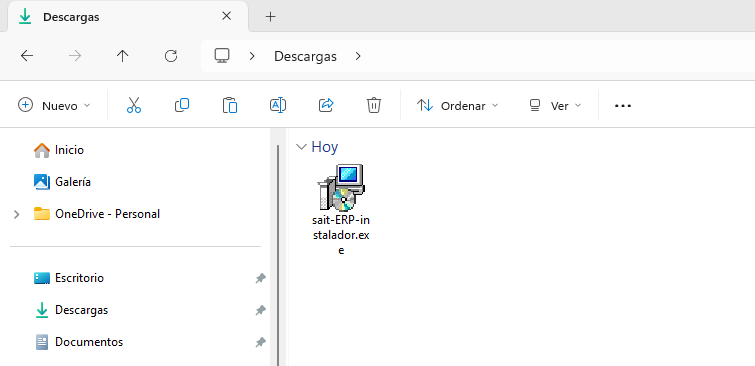
Task: Expand the OneDrive - Personal tree node
Action: (x=17, y=214)
